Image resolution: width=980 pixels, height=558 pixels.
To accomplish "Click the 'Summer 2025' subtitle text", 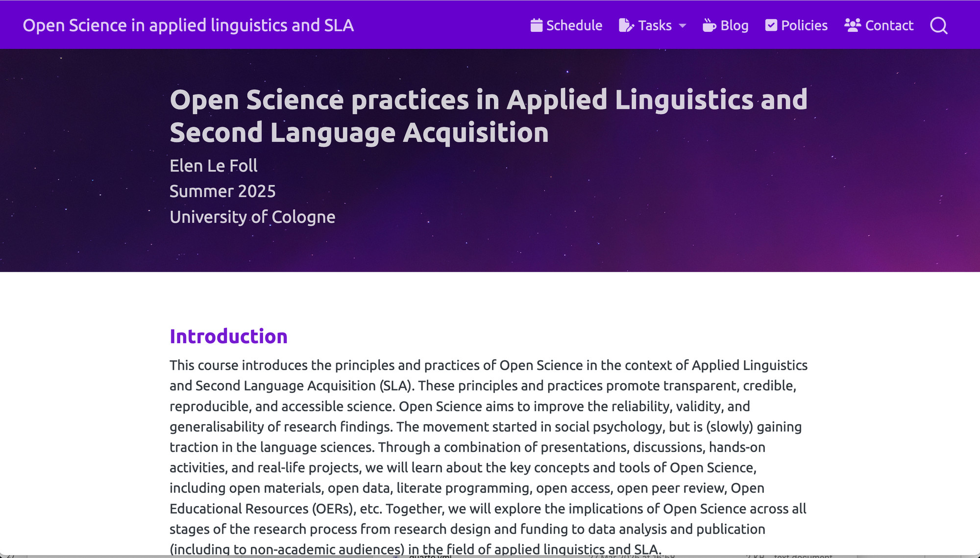I will pyautogui.click(x=222, y=191).
